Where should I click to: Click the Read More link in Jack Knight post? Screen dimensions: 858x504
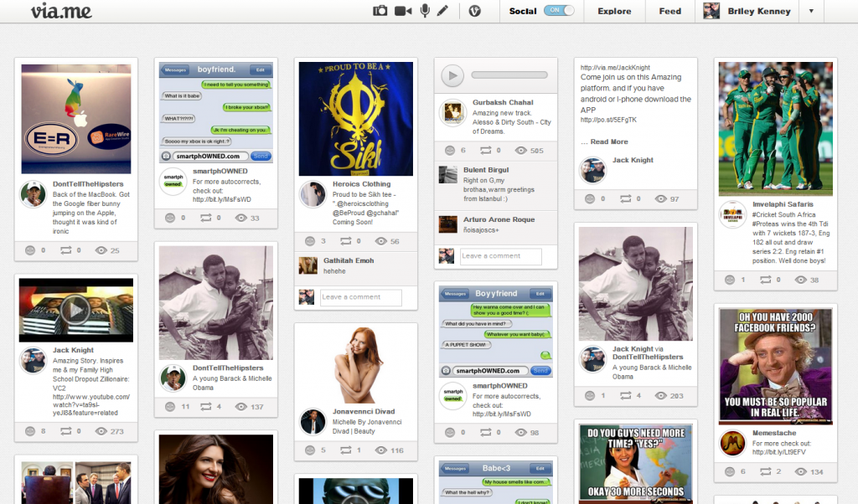coord(608,141)
